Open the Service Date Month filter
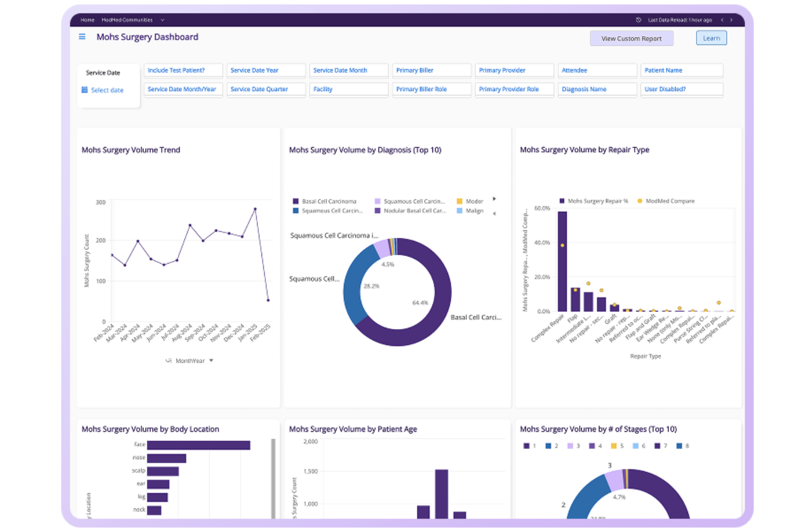Image resolution: width=798 pixels, height=532 pixels. (349, 71)
